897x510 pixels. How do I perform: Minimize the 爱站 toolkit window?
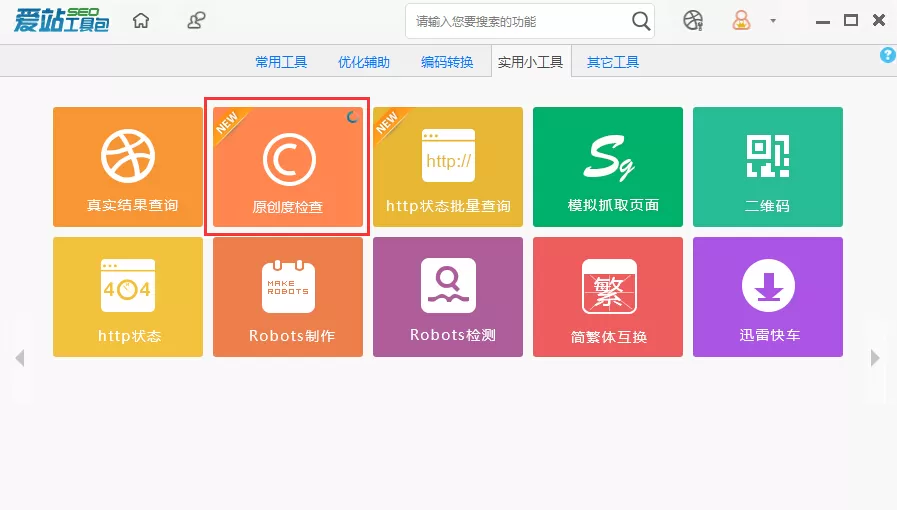(823, 21)
